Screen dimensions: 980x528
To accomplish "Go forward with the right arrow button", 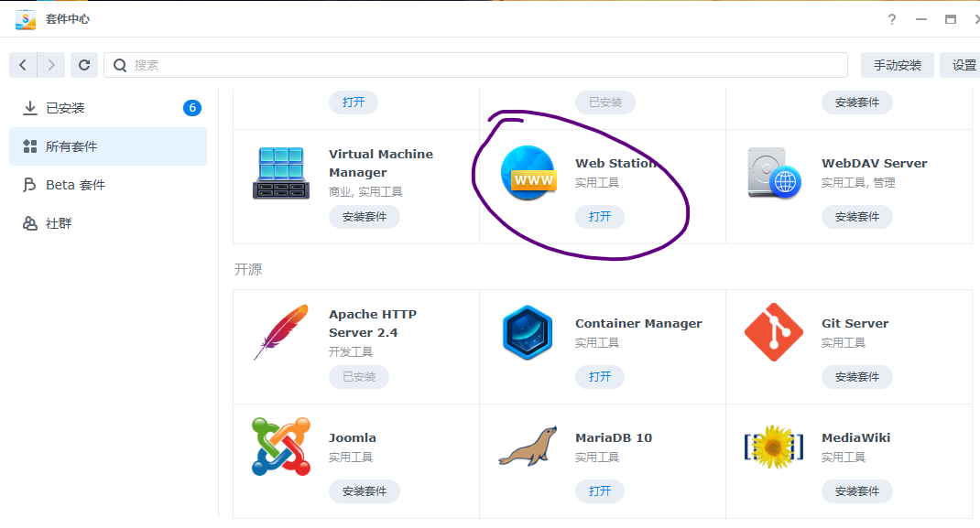I will (x=51, y=65).
